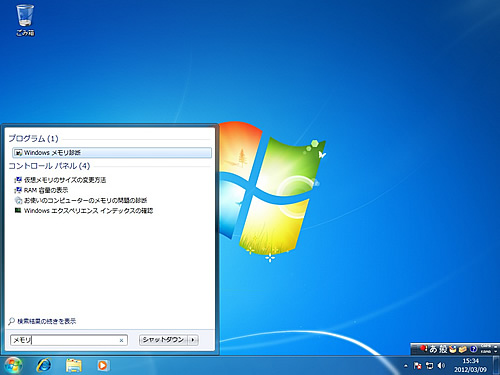
Task: Click 検索結果の続きを表示 link
Action: 47,321
